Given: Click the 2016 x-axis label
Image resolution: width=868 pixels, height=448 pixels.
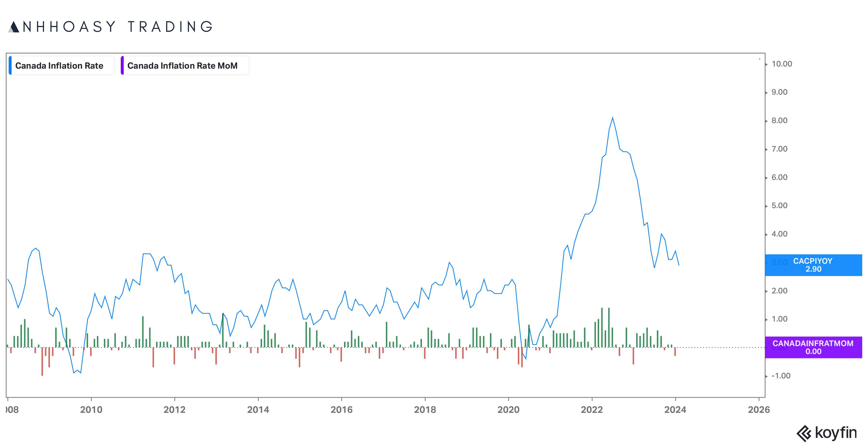Looking at the screenshot, I should [341, 410].
